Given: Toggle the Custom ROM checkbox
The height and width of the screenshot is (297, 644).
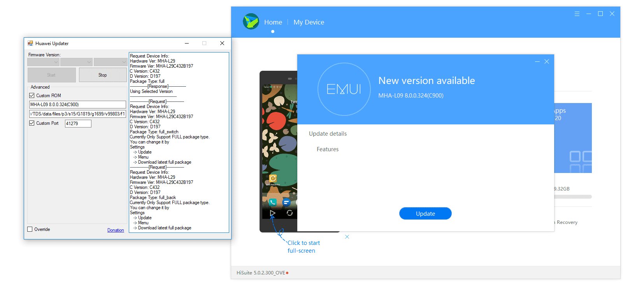Looking at the screenshot, I should 32,95.
